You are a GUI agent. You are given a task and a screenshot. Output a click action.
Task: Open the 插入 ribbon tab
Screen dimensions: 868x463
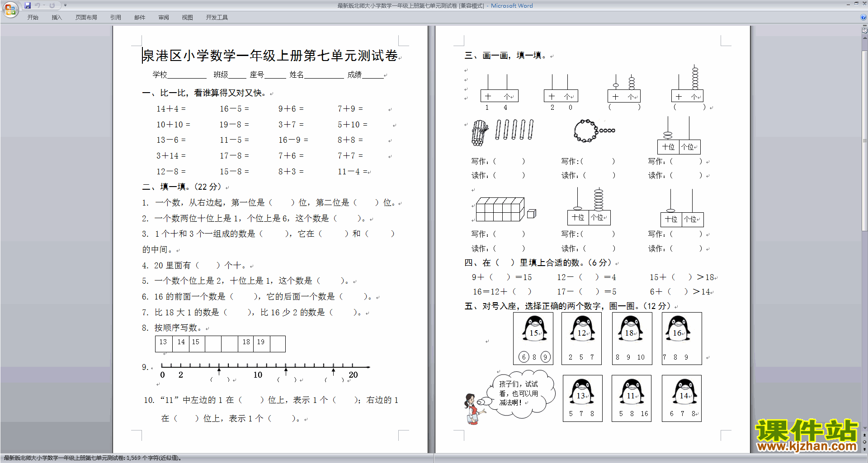(57, 18)
